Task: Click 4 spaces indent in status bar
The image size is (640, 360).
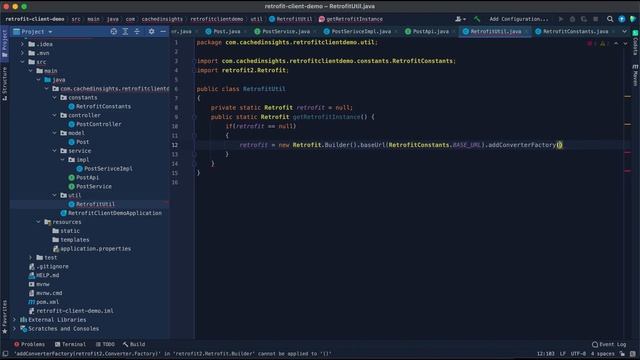Action: click(x=602, y=354)
